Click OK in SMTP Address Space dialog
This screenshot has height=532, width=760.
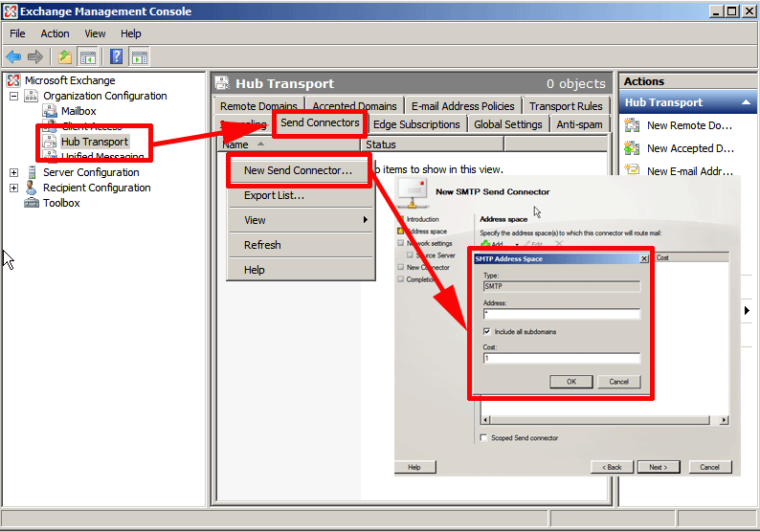[571, 382]
